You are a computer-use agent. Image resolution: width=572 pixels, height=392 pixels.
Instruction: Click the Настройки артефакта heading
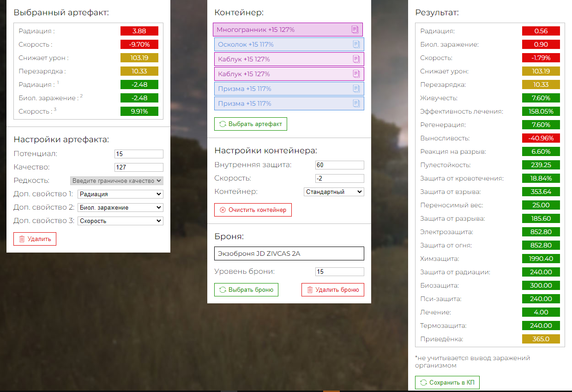coord(61,139)
